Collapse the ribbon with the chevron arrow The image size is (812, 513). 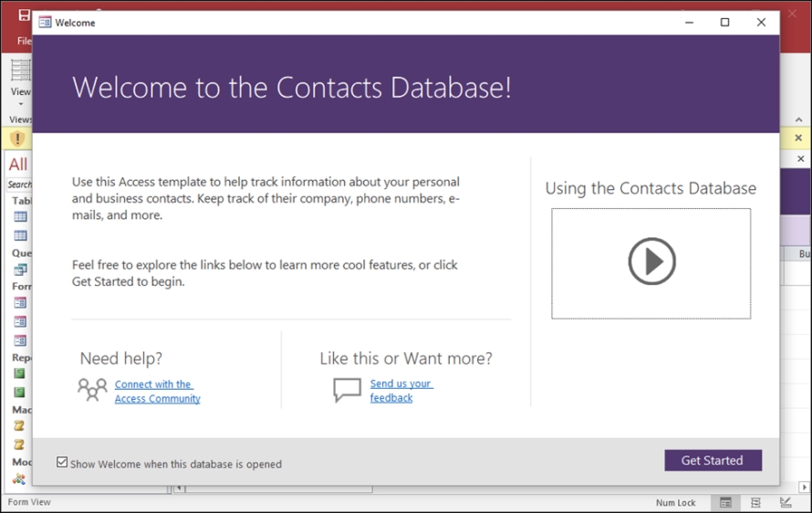(798, 120)
